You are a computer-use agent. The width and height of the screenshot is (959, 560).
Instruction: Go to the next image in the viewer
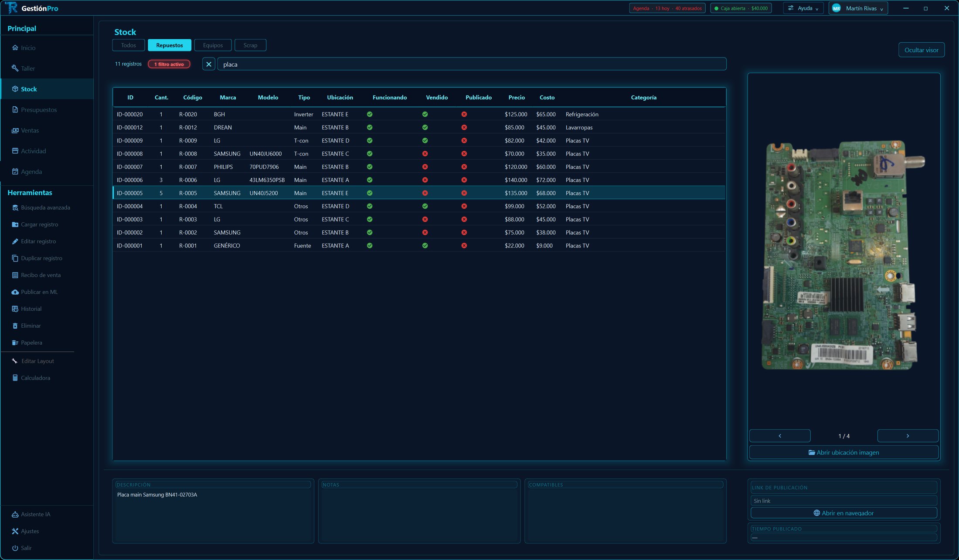(x=908, y=436)
